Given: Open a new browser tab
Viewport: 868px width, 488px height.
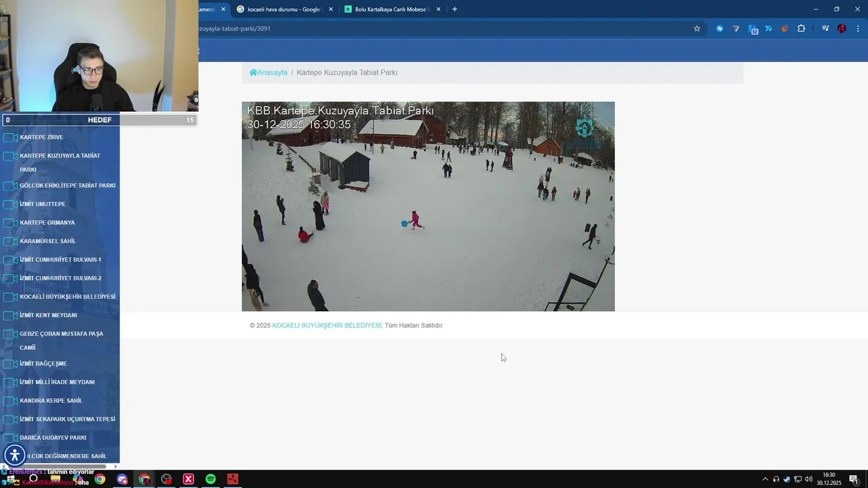Looking at the screenshot, I should pos(455,9).
